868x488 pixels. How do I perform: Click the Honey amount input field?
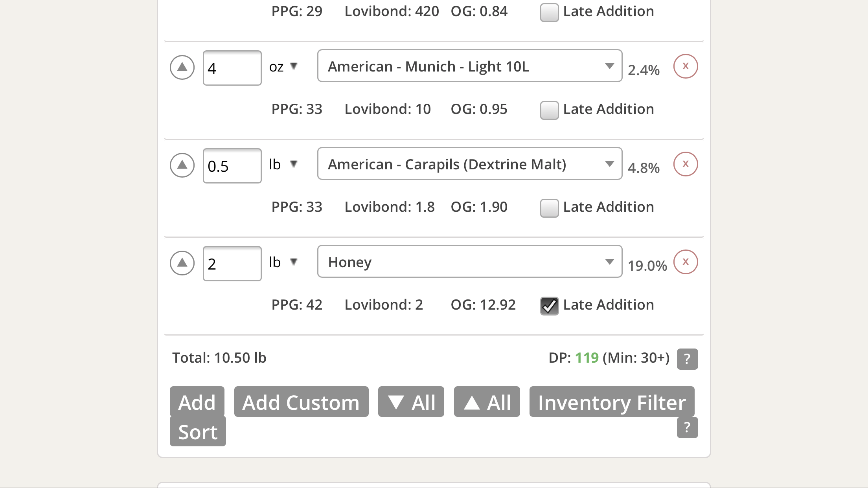(x=232, y=264)
